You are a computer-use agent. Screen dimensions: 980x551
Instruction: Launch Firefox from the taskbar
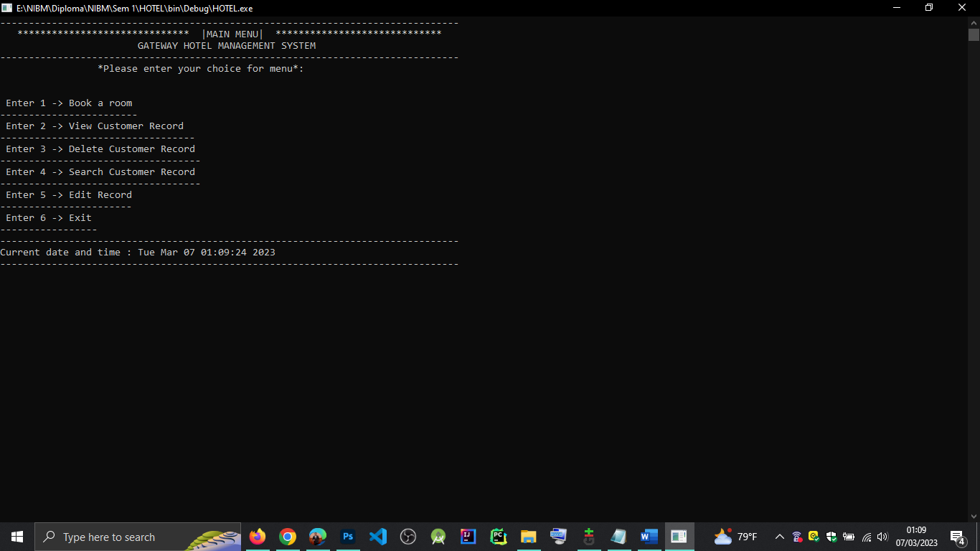point(258,537)
